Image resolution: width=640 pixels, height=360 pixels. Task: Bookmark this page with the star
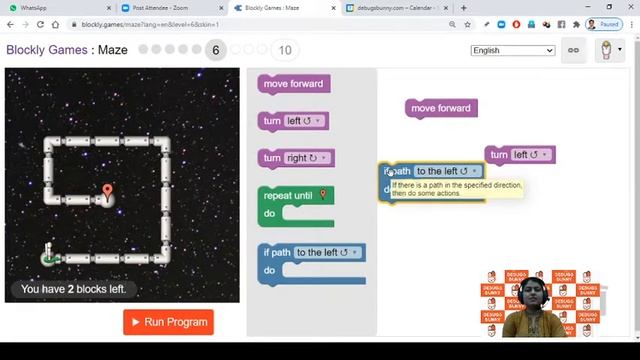[467, 24]
